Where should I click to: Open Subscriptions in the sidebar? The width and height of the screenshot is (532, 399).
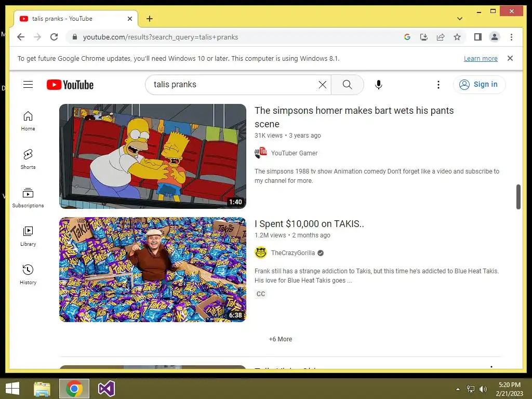point(28,198)
